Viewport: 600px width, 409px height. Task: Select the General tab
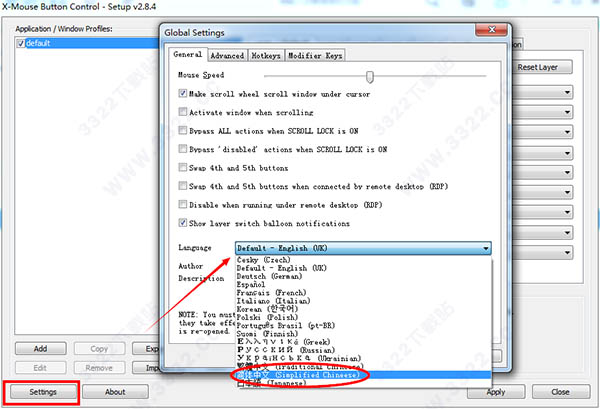(x=188, y=54)
